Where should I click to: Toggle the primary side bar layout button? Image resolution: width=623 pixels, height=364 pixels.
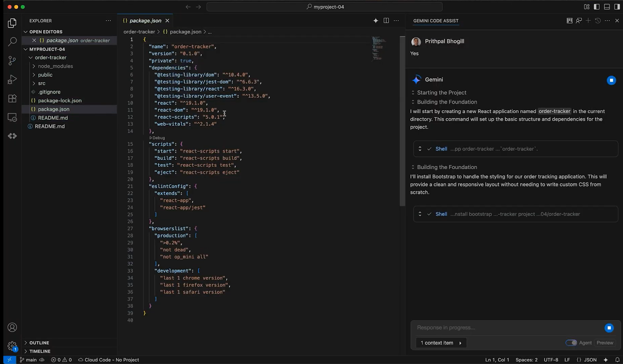597,7
